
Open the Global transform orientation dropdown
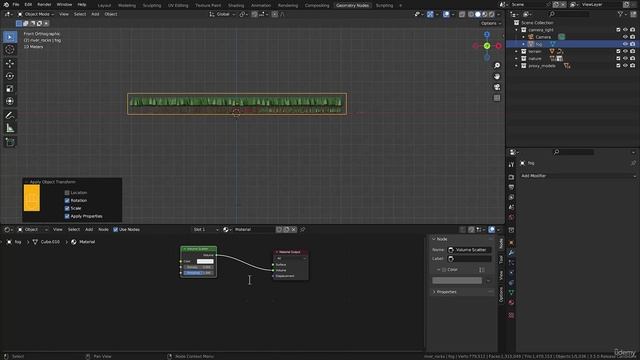[x=222, y=14]
